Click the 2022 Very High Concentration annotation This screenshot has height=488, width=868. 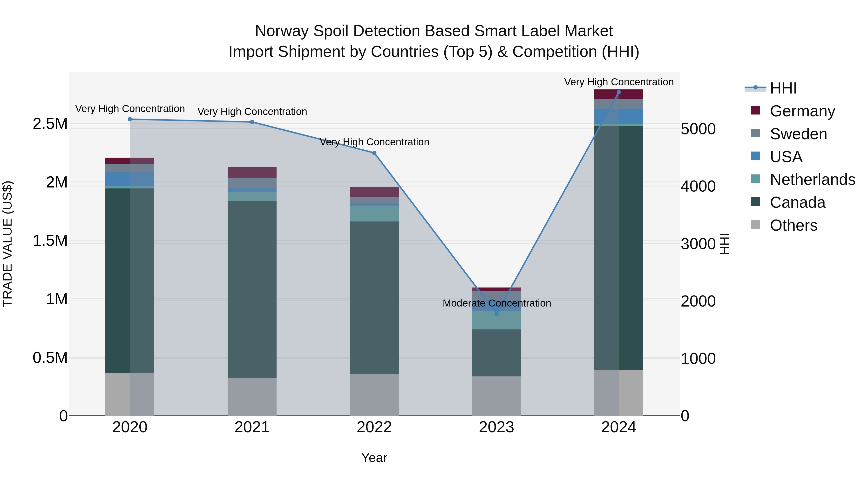tap(374, 142)
